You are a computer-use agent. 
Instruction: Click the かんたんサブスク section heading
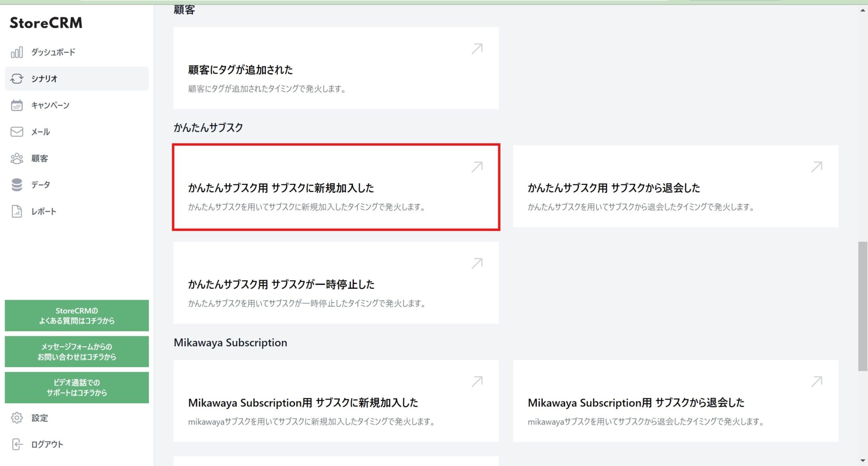(208, 127)
